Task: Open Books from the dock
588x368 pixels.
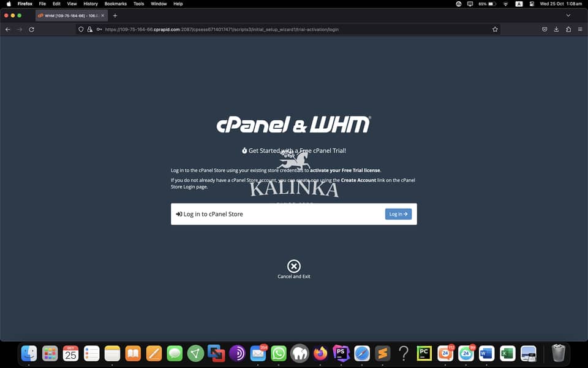Action: [133, 353]
